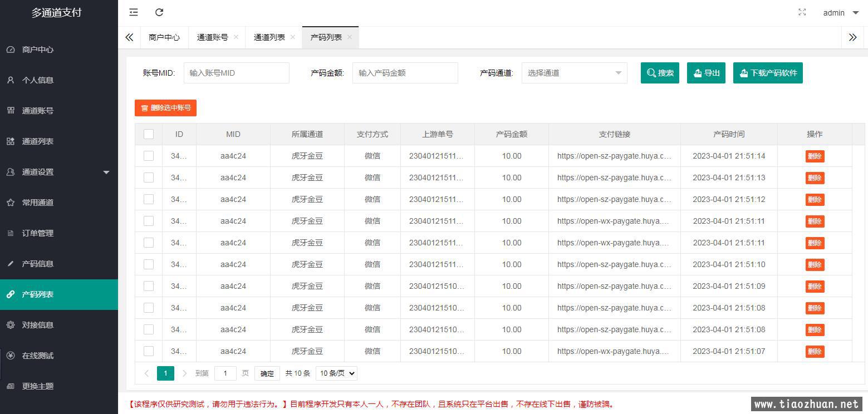Close the 产码列表 tab

click(350, 37)
